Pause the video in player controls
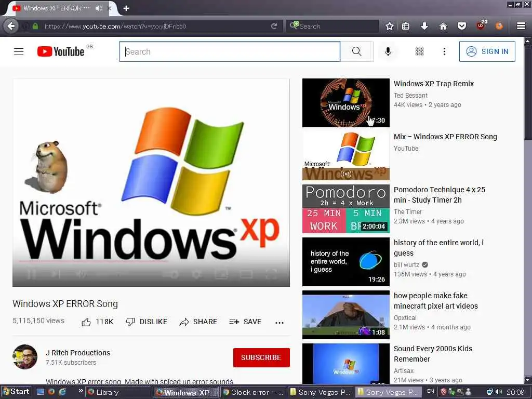The image size is (532, 399). (31, 274)
